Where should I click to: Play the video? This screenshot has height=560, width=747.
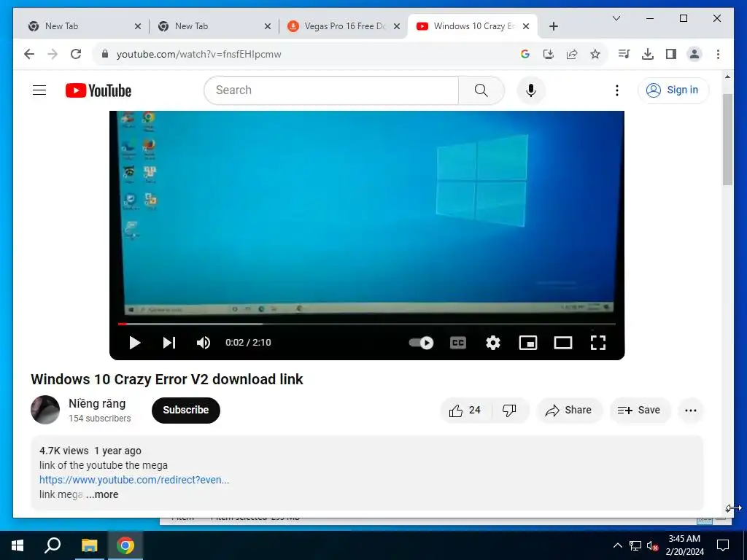coord(135,343)
